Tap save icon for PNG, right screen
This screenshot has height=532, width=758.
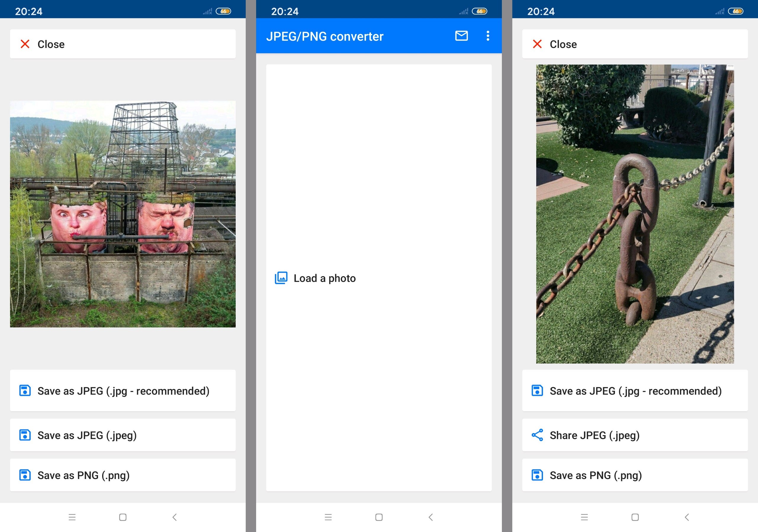coord(537,475)
